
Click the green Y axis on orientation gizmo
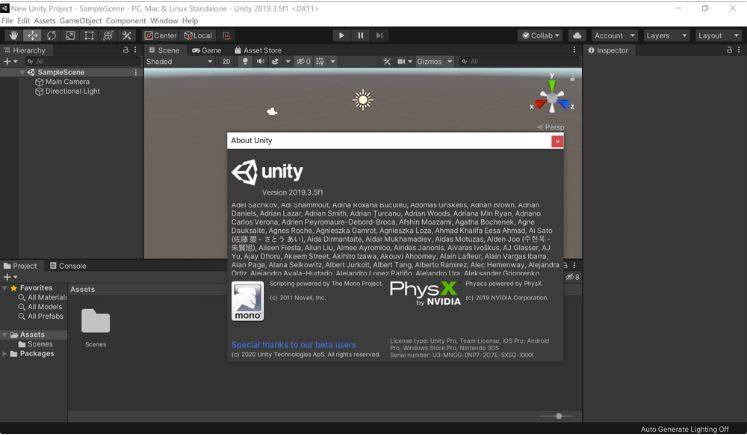point(552,85)
